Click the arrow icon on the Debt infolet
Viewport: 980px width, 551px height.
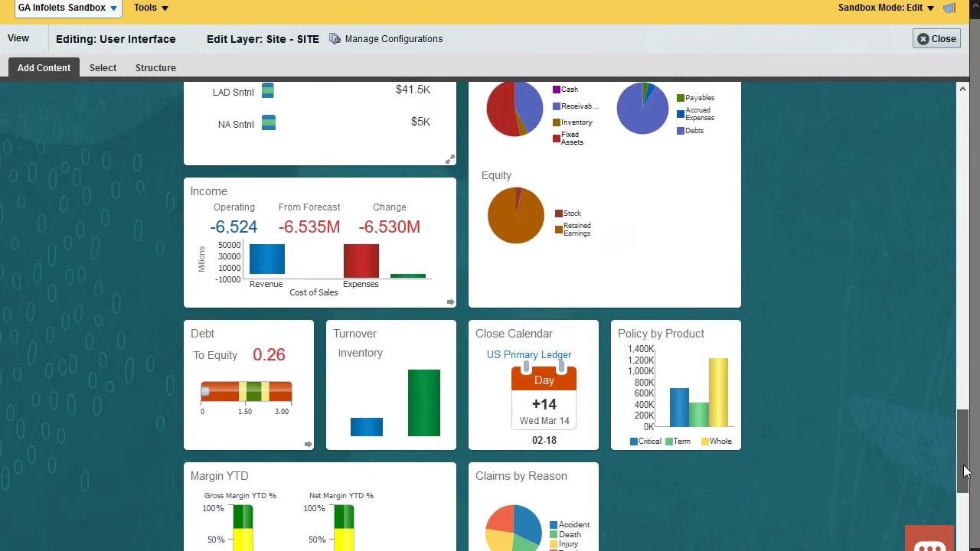point(308,444)
